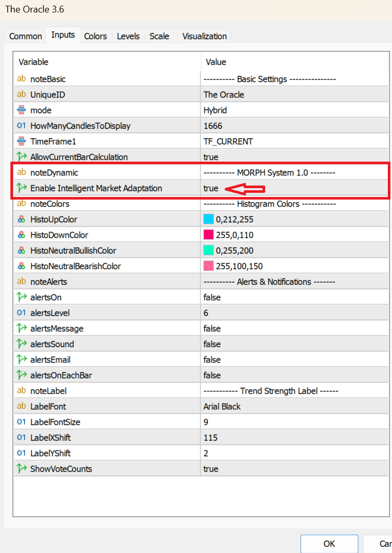Switch to the Colors tab
This screenshot has width=392, height=553.
point(95,36)
